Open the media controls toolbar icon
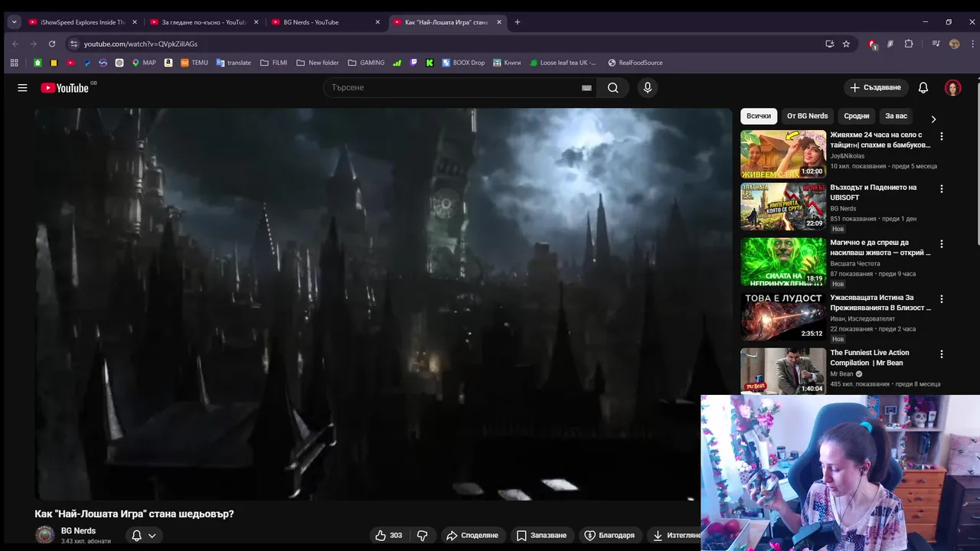The image size is (980, 551). 936,44
